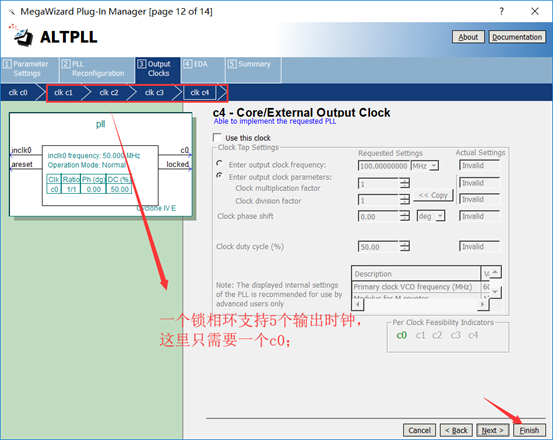Click the Finish button
The height and width of the screenshot is (440, 553).
[529, 430]
